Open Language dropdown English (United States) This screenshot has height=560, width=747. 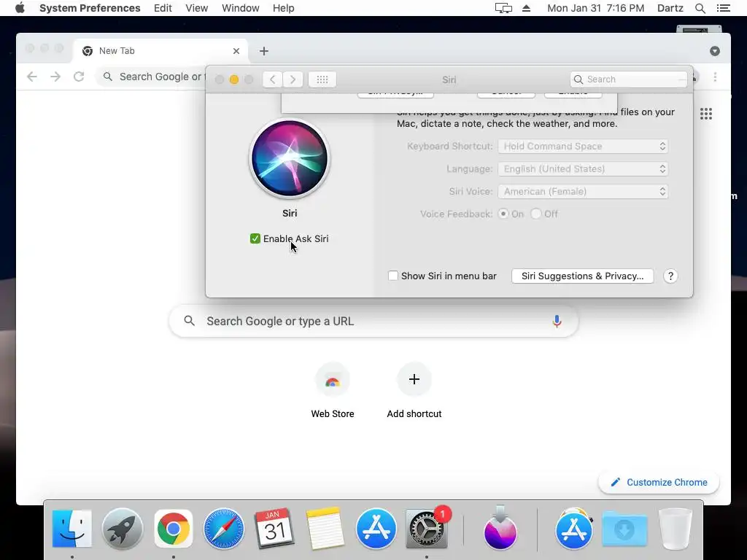click(583, 169)
